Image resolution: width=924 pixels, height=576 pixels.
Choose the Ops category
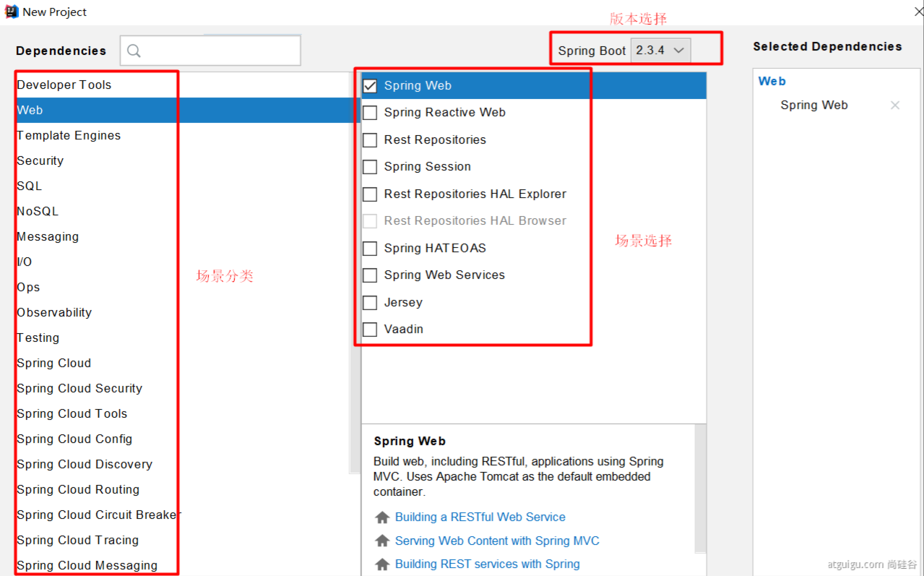[182, 288]
